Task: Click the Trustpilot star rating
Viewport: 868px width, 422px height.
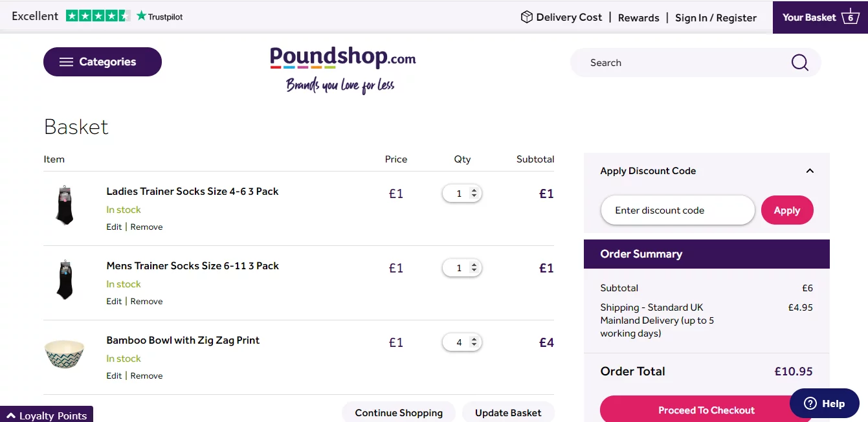Action: pyautogui.click(x=98, y=16)
